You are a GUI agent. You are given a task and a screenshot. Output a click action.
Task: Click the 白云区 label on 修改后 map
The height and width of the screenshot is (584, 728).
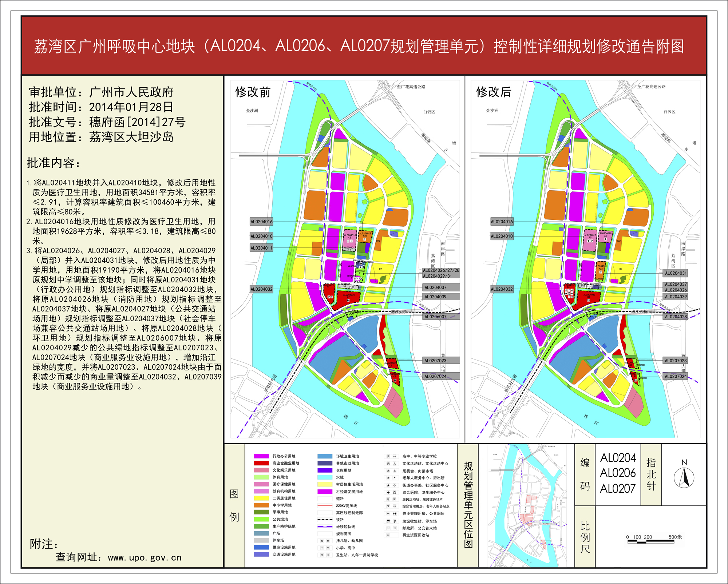coord(669,112)
